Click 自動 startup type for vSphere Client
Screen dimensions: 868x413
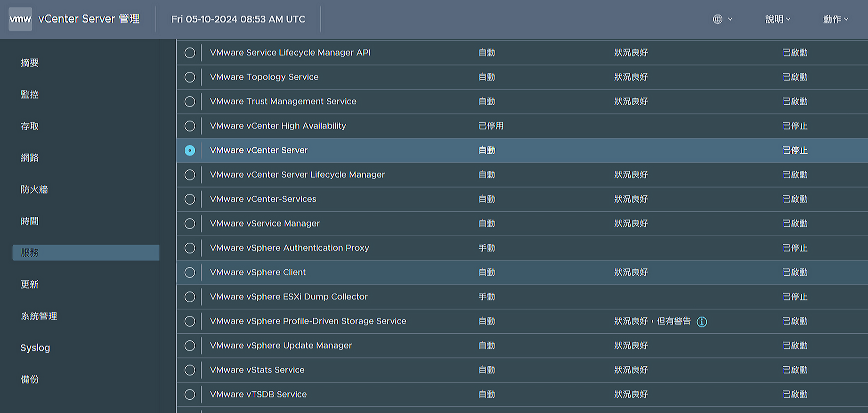tap(487, 273)
